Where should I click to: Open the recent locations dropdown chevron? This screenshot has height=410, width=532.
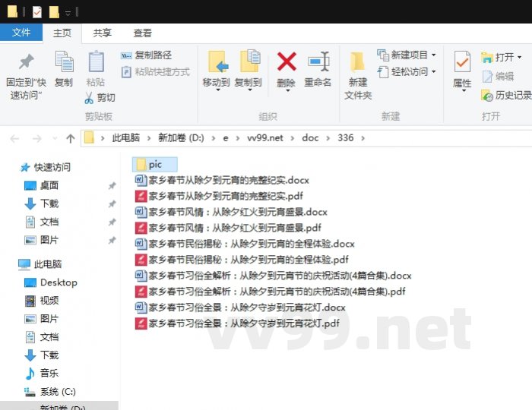click(55, 139)
